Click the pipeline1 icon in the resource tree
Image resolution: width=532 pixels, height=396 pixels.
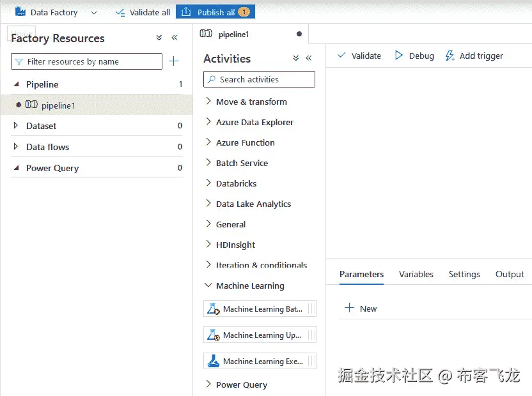[31, 104]
